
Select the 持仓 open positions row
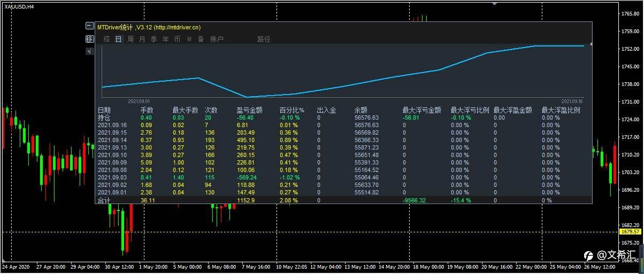pos(343,118)
